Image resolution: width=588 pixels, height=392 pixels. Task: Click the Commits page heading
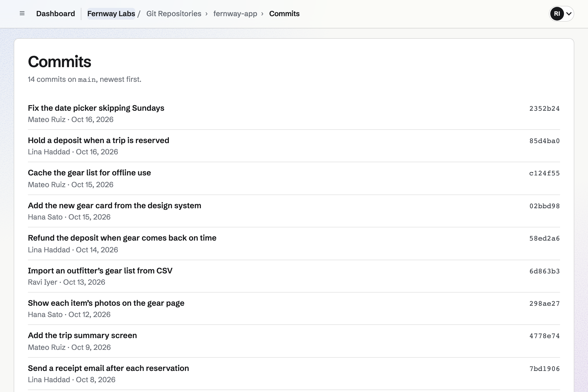click(x=60, y=61)
